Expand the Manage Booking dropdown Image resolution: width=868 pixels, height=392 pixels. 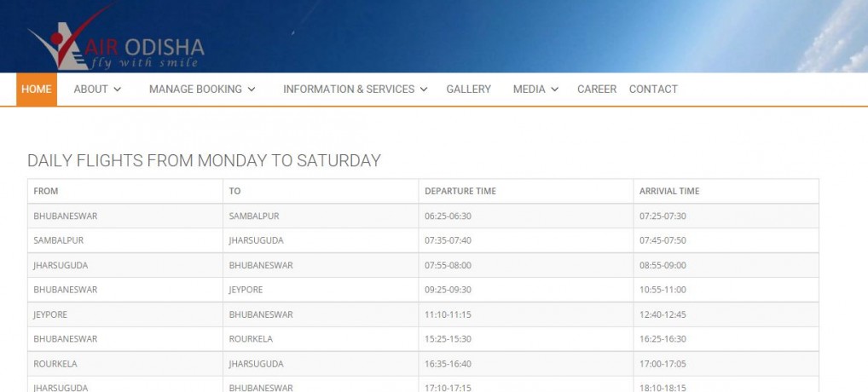202,89
